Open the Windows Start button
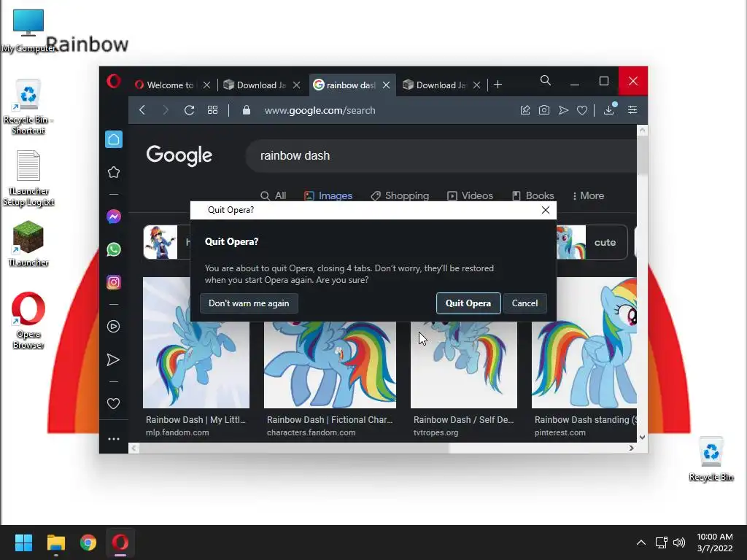Screen dimensions: 747x560 23,542
